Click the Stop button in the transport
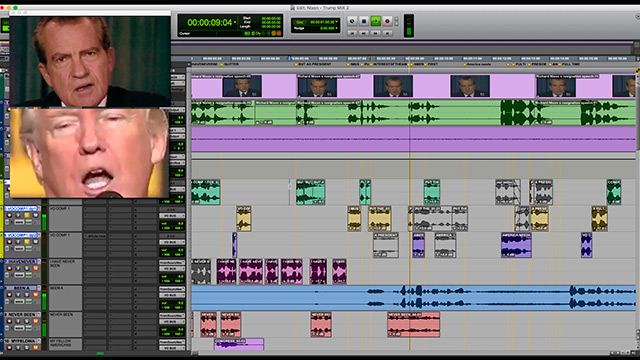 tap(364, 21)
